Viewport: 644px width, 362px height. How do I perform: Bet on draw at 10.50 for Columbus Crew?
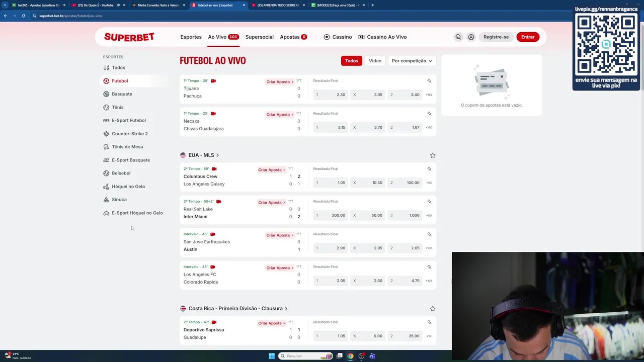click(368, 183)
